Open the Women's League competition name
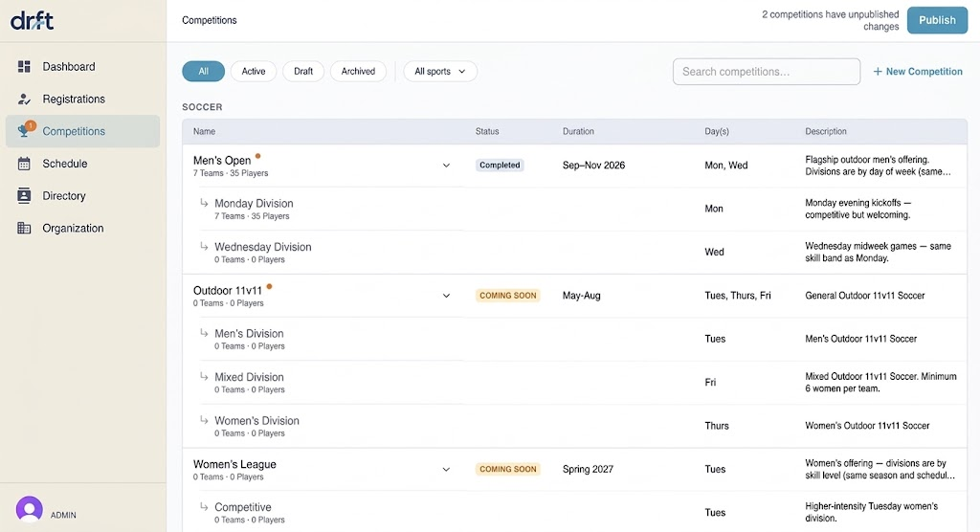 (234, 464)
